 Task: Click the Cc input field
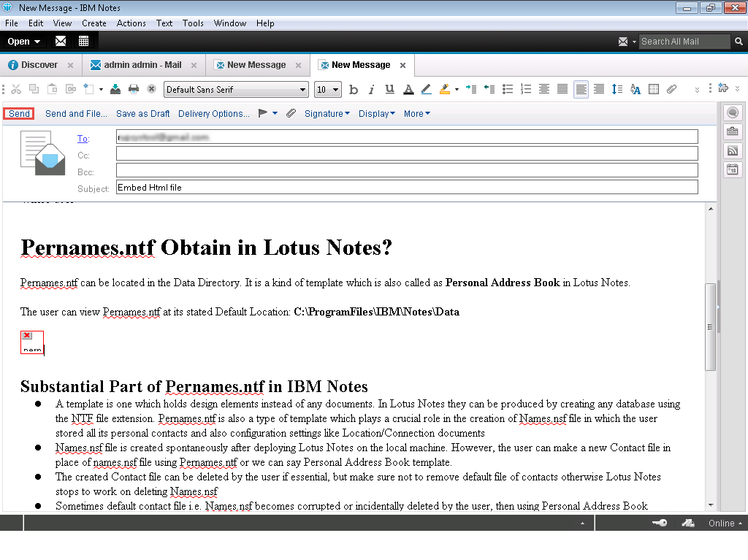tap(407, 153)
